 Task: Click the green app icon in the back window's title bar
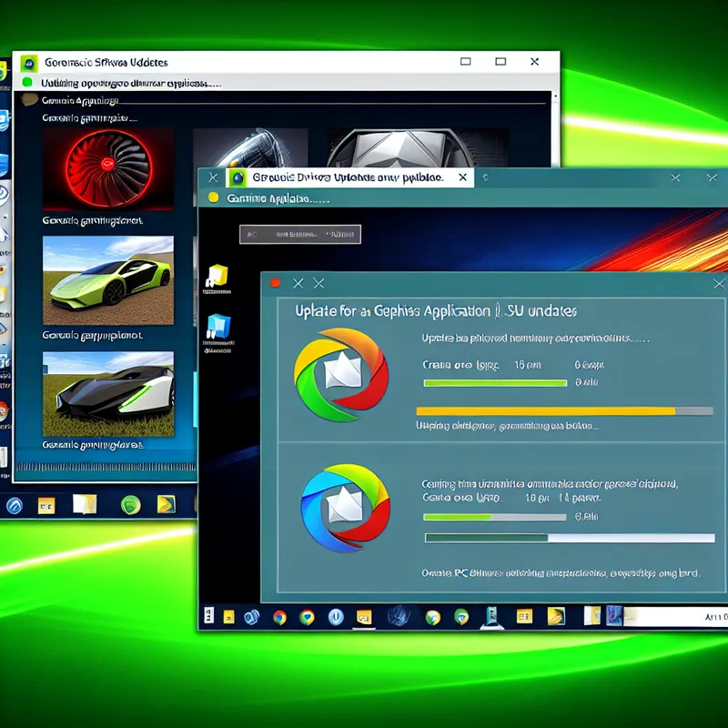(x=29, y=63)
